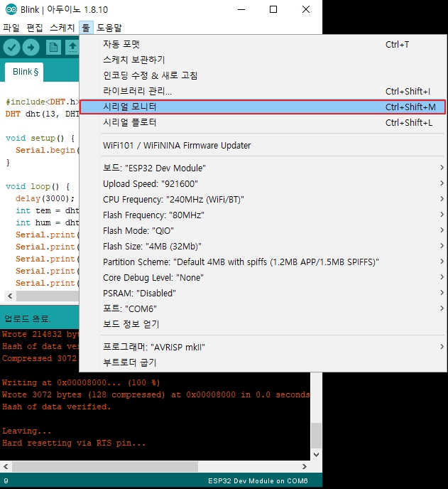Click console horizontal scroll right arrow

(x=305, y=466)
